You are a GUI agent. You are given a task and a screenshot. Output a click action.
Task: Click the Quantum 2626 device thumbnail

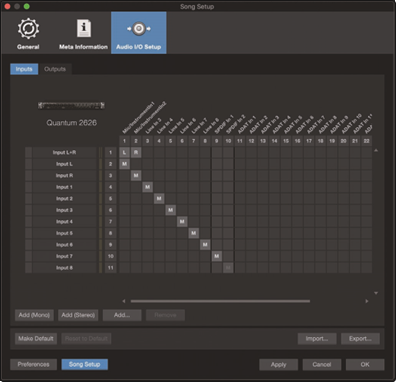[x=71, y=106]
